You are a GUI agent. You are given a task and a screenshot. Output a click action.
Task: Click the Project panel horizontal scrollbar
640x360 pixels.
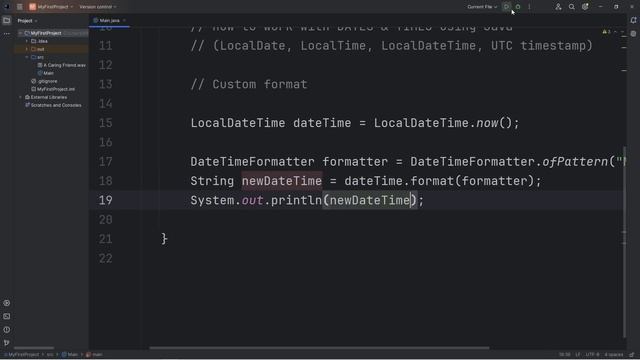tap(33, 348)
